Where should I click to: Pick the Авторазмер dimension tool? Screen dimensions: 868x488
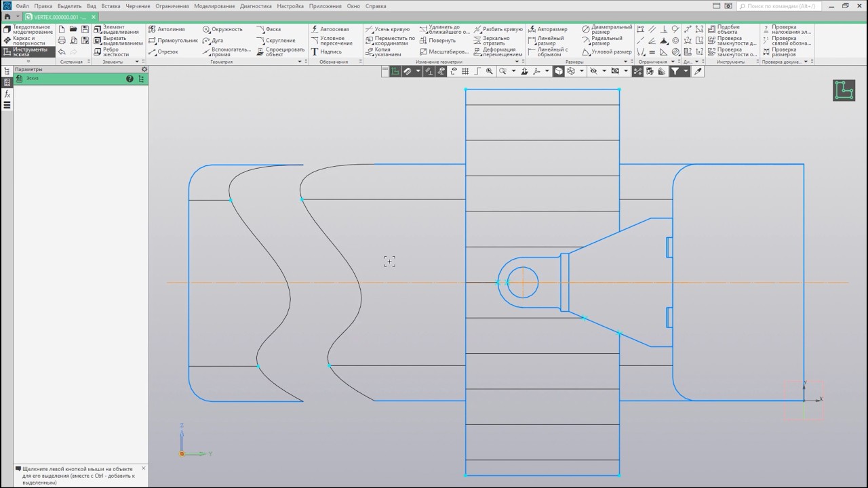[547, 29]
